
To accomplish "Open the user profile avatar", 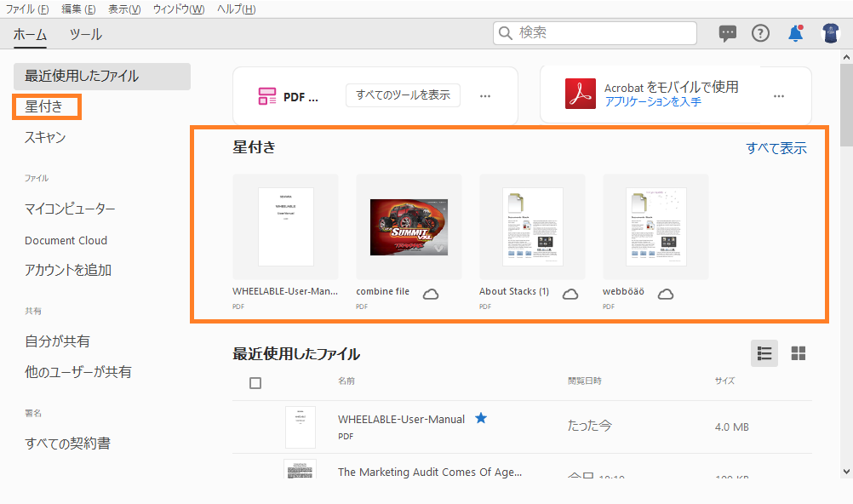I will tap(830, 34).
